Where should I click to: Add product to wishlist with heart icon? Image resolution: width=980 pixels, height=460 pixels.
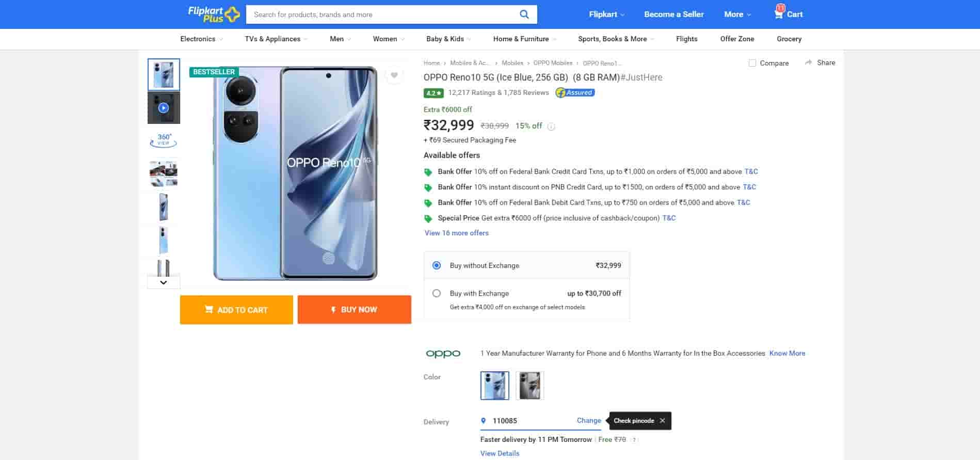pos(394,75)
